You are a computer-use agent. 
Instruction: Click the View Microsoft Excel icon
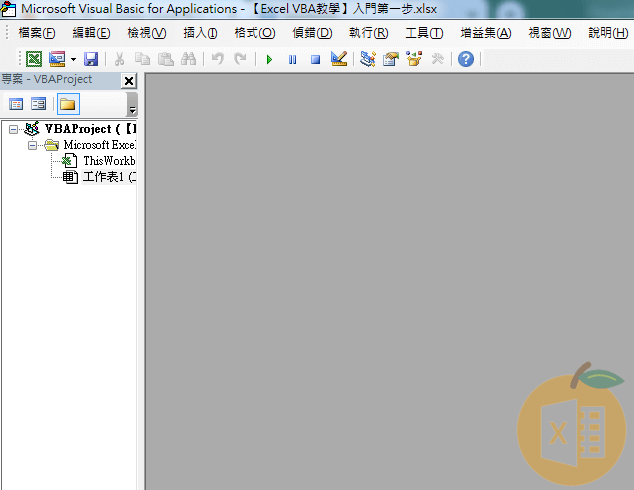click(34, 59)
